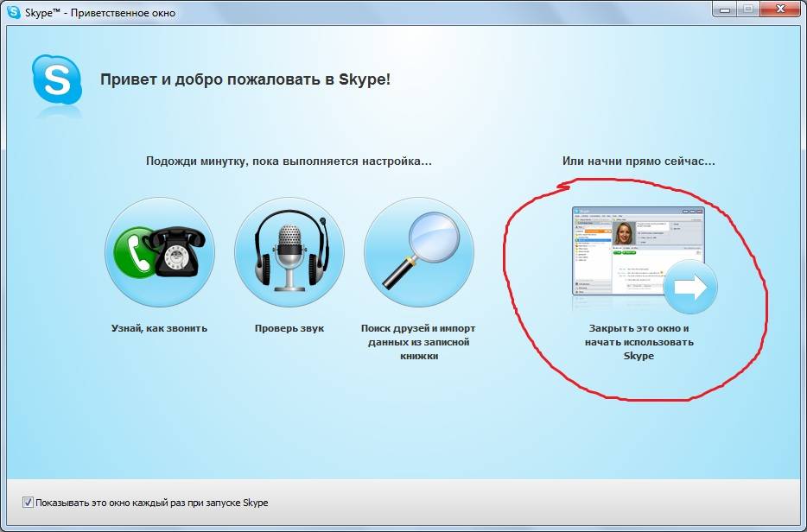
Task: Select 'Закрыть это окно и начать использовать Skype'
Action: (639, 342)
